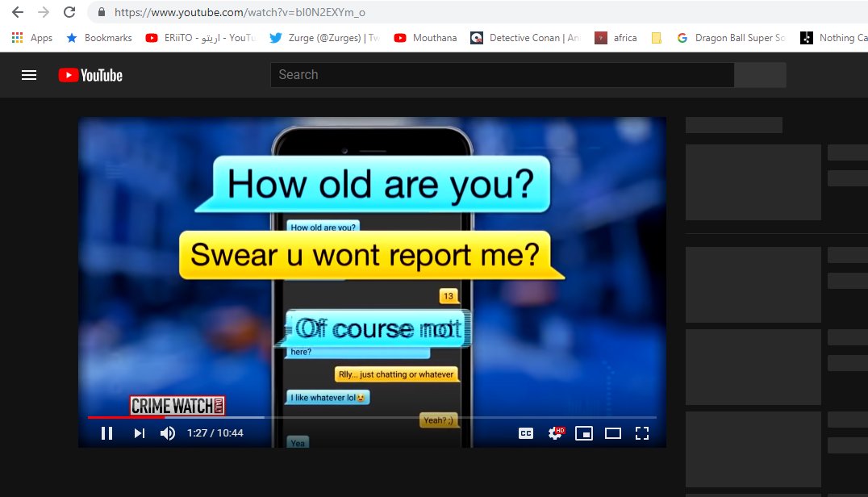The height and width of the screenshot is (497, 868).
Task: Open the Detective Conan bookmark
Action: click(525, 38)
